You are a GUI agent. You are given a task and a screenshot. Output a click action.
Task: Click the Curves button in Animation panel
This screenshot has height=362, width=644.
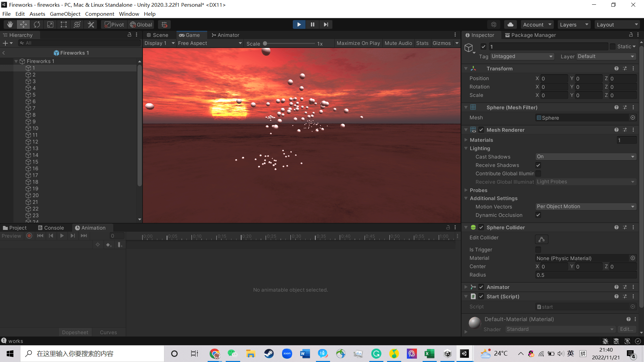pyautogui.click(x=108, y=332)
